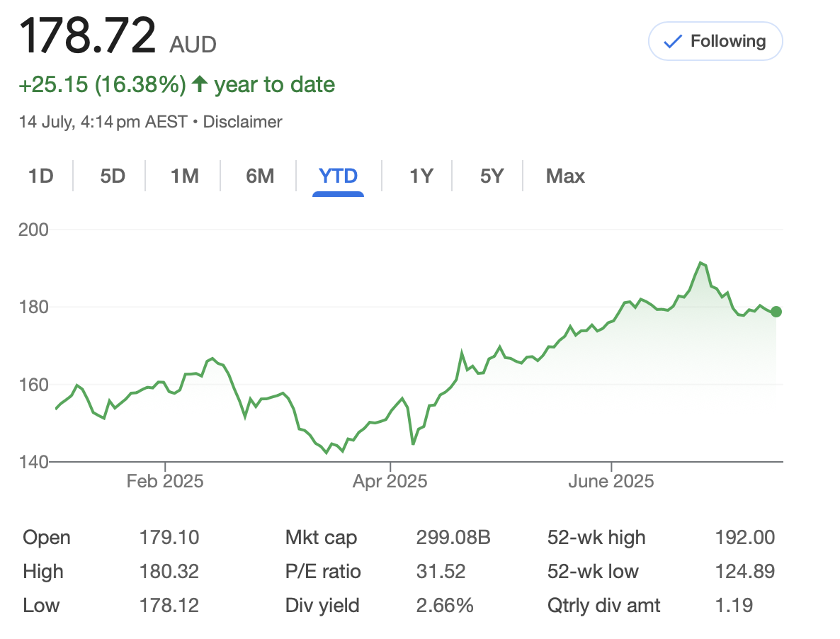Click the Feb 2025 axis label
This screenshot has height=639, width=840.
click(165, 481)
